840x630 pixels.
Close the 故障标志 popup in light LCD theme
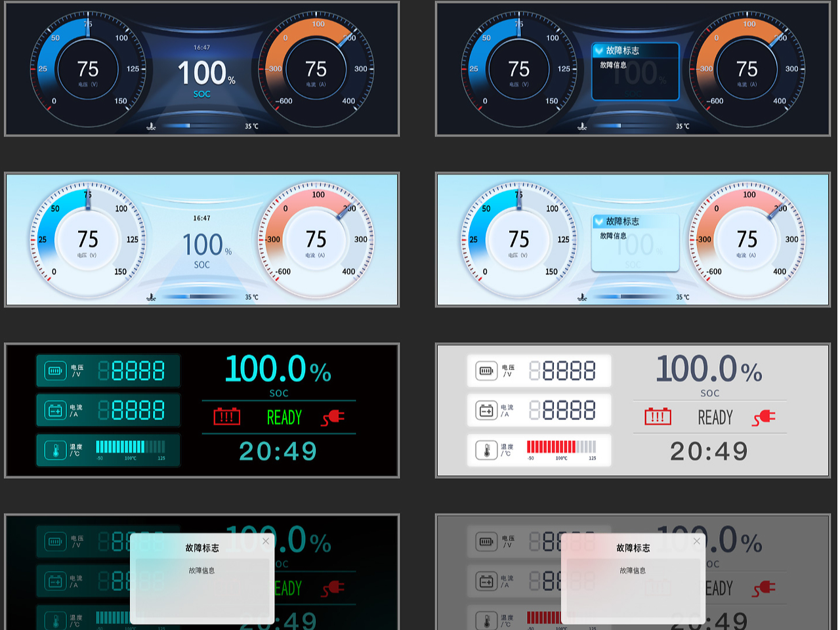(696, 541)
